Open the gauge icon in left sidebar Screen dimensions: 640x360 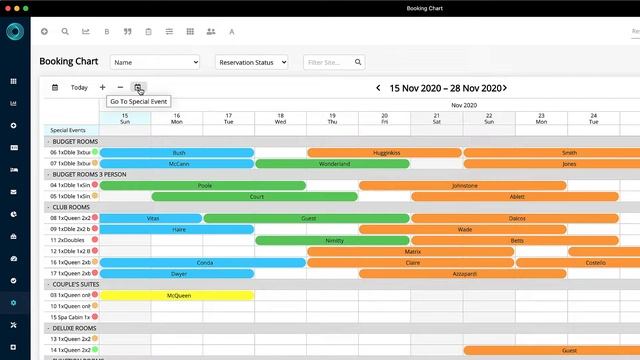tap(13, 258)
